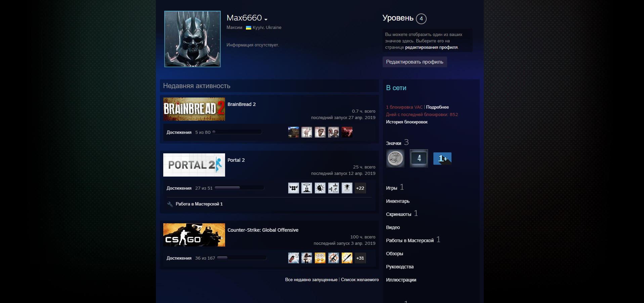Open the редактирования профиля link in badge hint

(431, 47)
